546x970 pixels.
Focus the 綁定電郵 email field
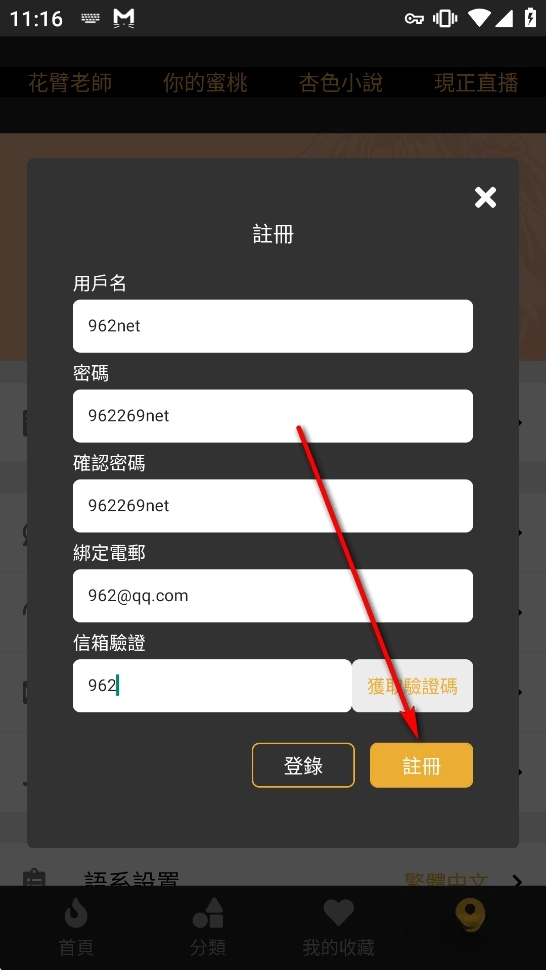click(273, 596)
